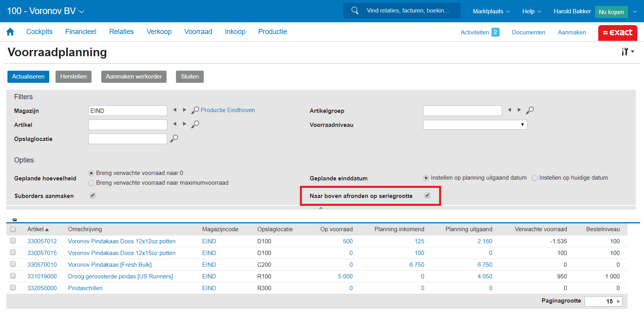Click the Actualiseren button
Image resolution: width=644 pixels, height=312 pixels.
28,77
